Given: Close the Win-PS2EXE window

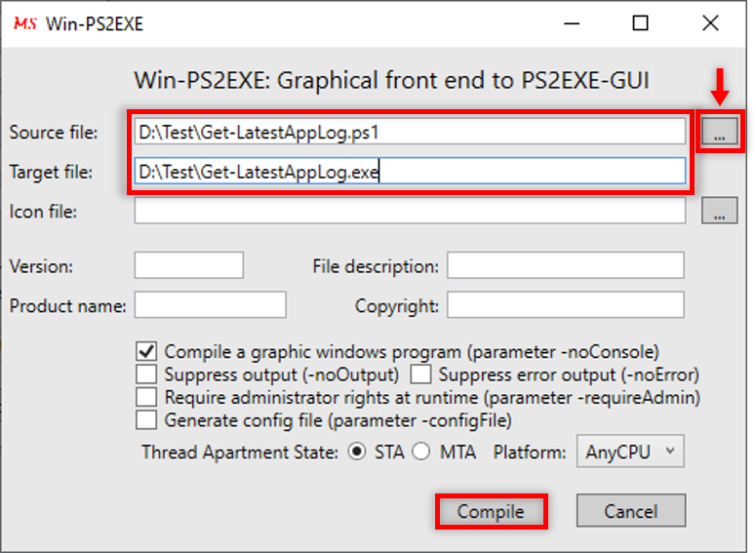Looking at the screenshot, I should pyautogui.click(x=710, y=23).
